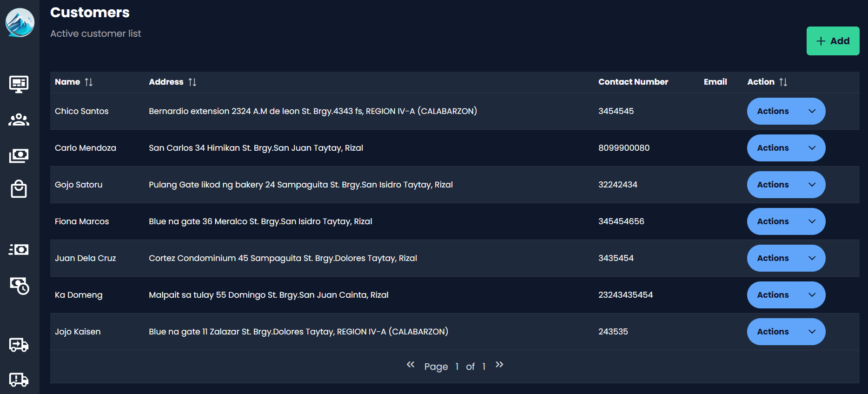Viewport: 868px width, 394px height.
Task: Click contact number 23243435454
Action: click(x=625, y=295)
